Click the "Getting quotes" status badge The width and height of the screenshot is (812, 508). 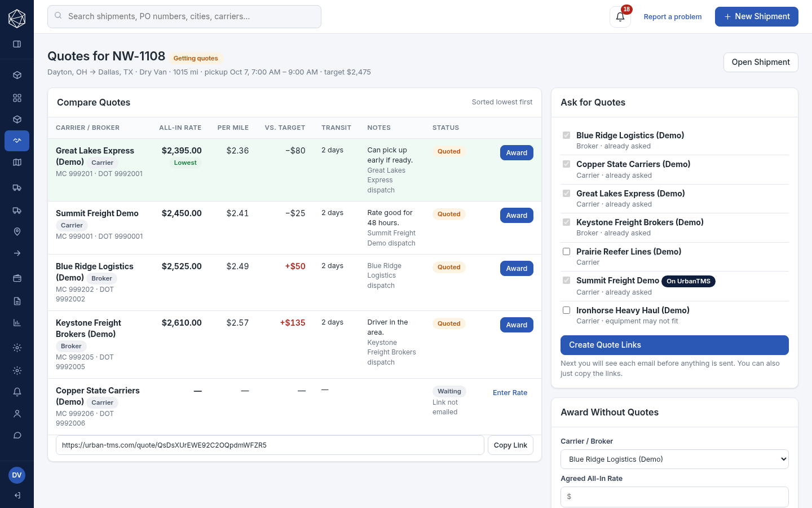pyautogui.click(x=196, y=58)
